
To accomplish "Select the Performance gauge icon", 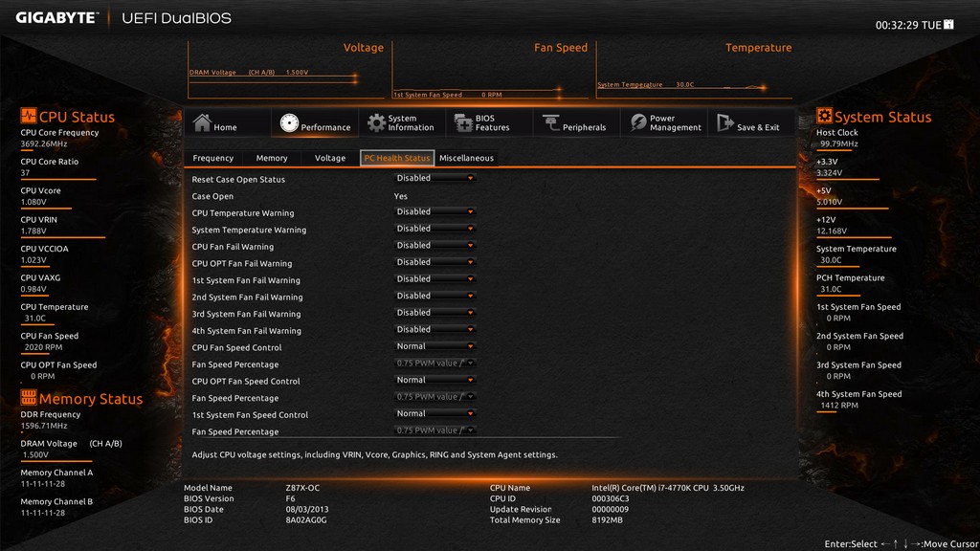I will [x=289, y=123].
